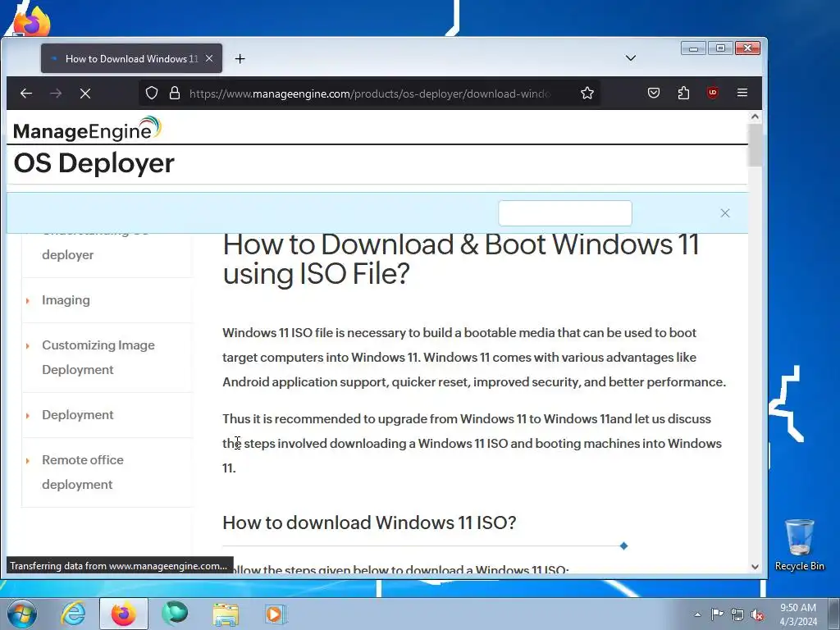Go back to the previous page
Screen dimensions: 840x630
pos(25,94)
